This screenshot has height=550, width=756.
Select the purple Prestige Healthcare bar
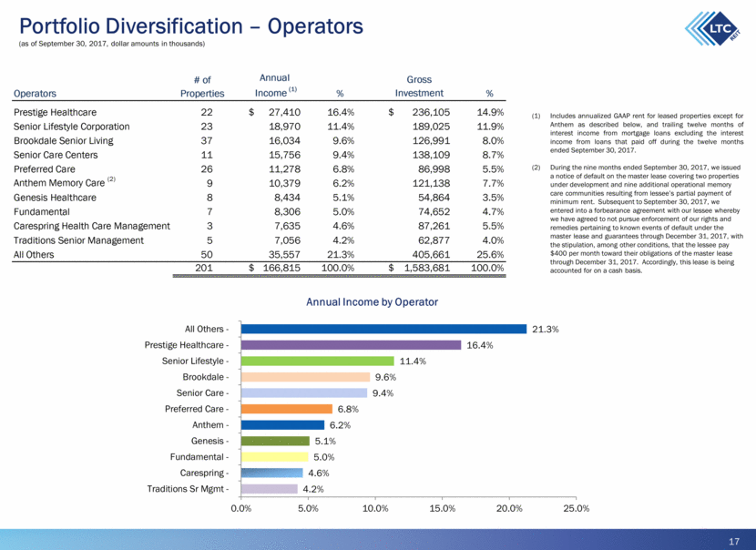pos(351,345)
